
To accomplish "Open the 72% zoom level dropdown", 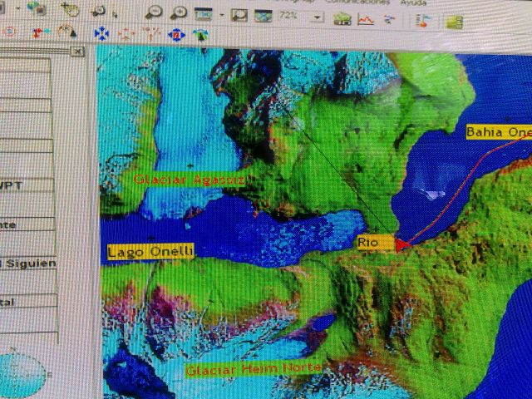I will 318,17.
